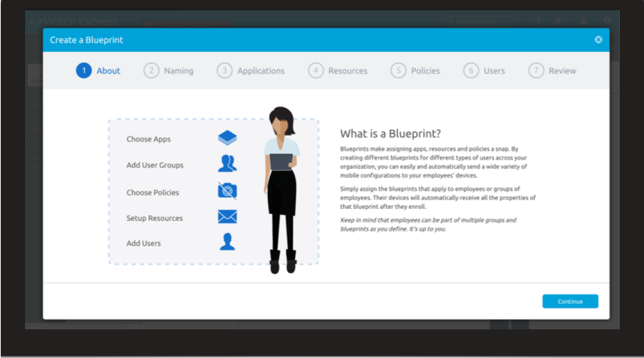Screen dimensions: 644x358
Task: Jump to the Resources step
Action: pos(338,70)
